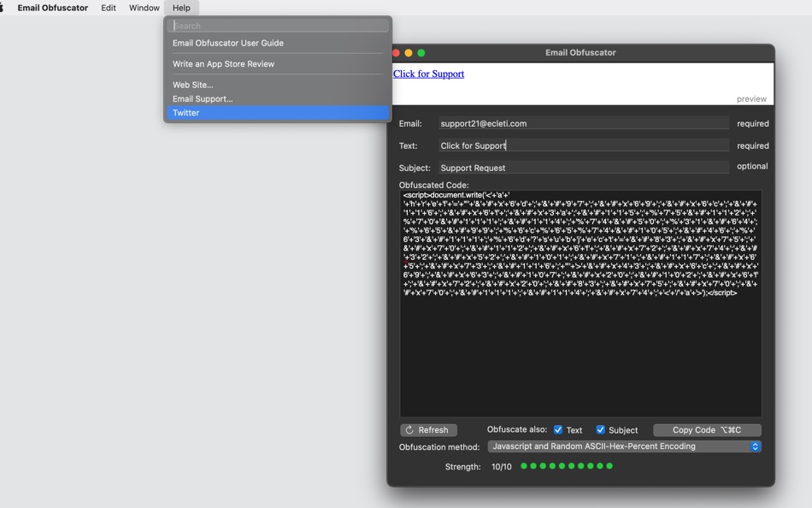Click the Help menu Search field
This screenshot has width=812, height=508.
click(x=278, y=26)
